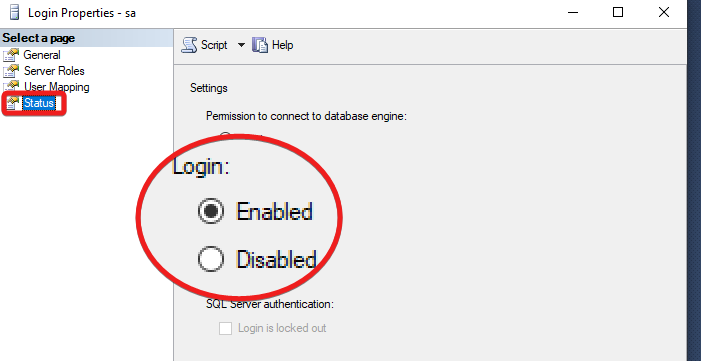Select the Disabled login radio button
The height and width of the screenshot is (361, 701).
pos(211,259)
